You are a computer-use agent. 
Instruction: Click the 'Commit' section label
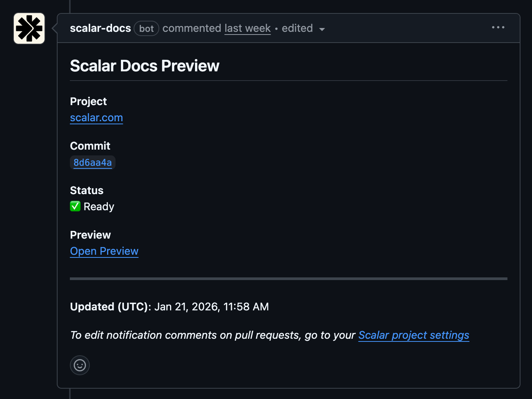(90, 146)
